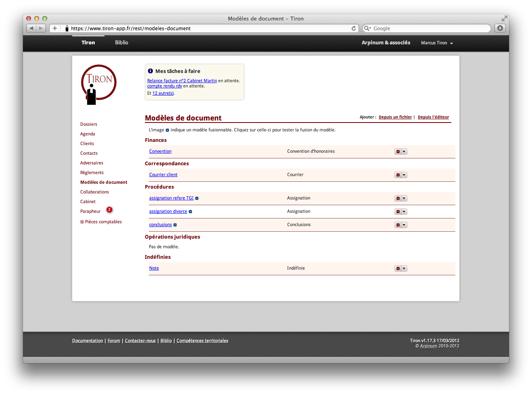Click the browser forward button
532x395 pixels.
point(41,28)
